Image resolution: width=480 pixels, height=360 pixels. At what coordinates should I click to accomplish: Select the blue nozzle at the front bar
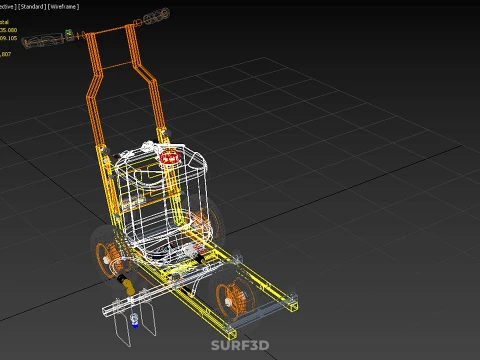pyautogui.click(x=134, y=320)
